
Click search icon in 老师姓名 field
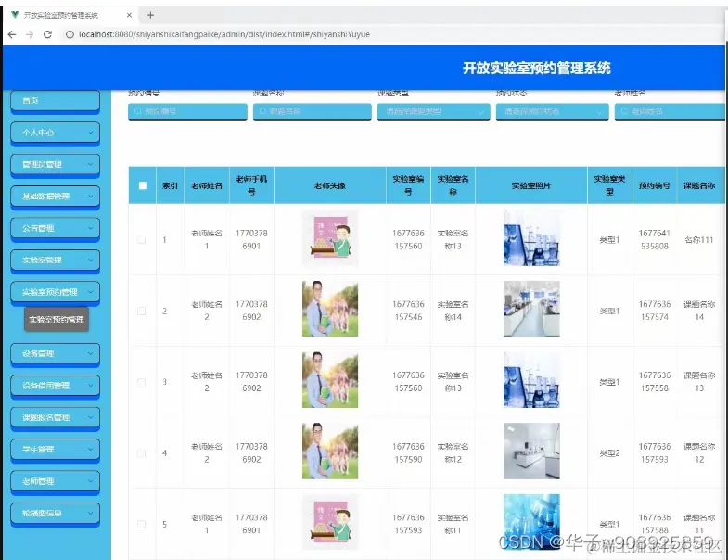624,111
